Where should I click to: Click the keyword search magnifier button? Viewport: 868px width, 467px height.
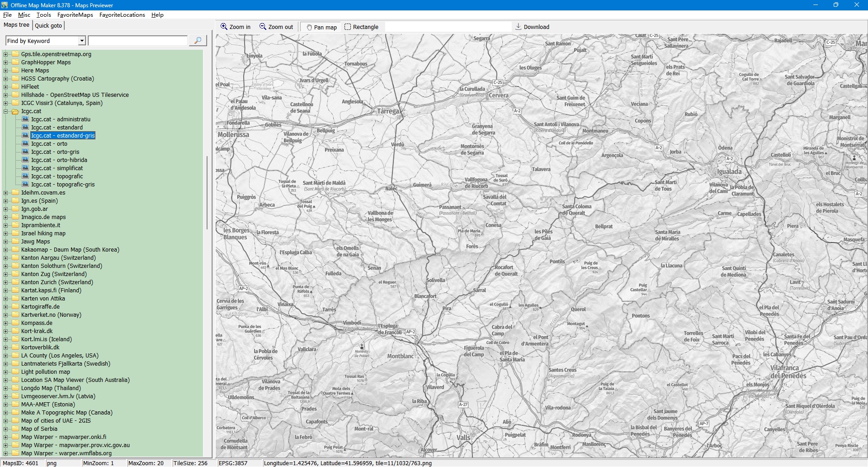pyautogui.click(x=198, y=41)
